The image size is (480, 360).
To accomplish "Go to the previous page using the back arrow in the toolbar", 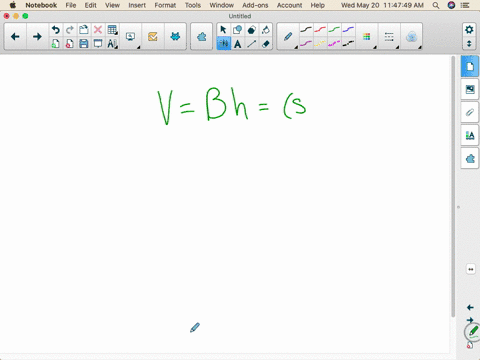I will [15, 37].
